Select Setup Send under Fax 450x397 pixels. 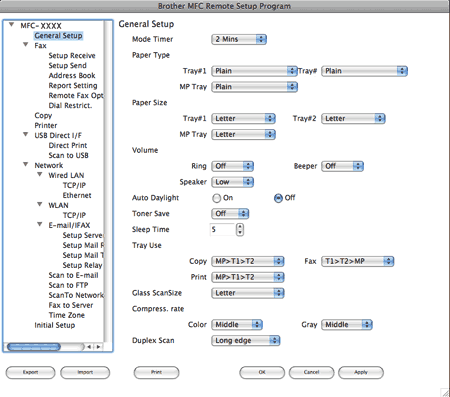click(68, 66)
